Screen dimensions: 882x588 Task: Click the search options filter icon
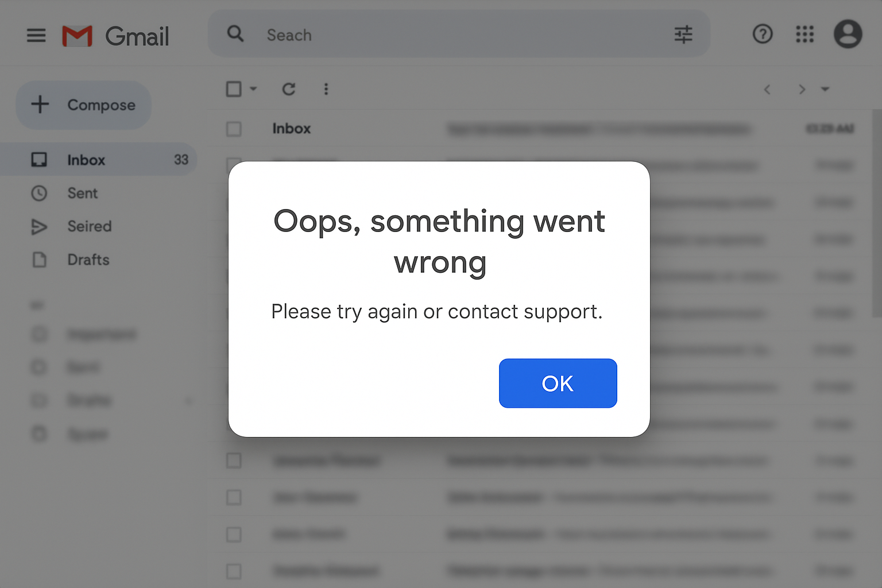[683, 34]
